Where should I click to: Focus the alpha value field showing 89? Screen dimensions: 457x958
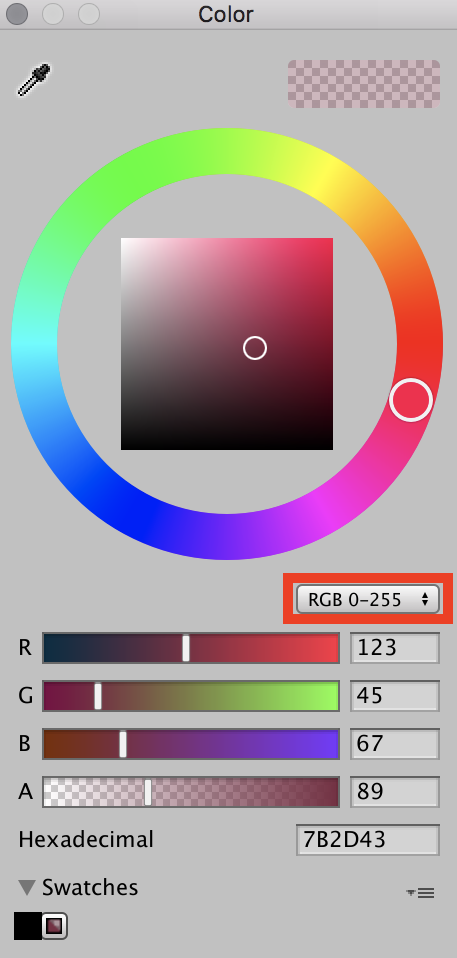click(395, 792)
